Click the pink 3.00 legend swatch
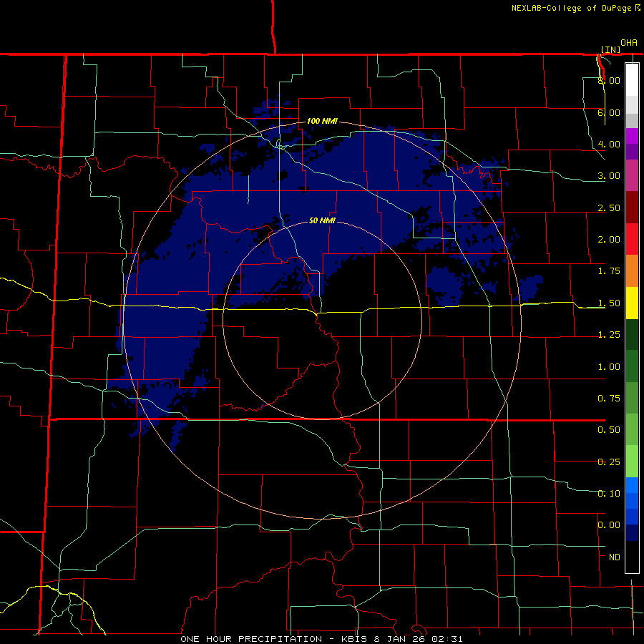 pyautogui.click(x=632, y=175)
